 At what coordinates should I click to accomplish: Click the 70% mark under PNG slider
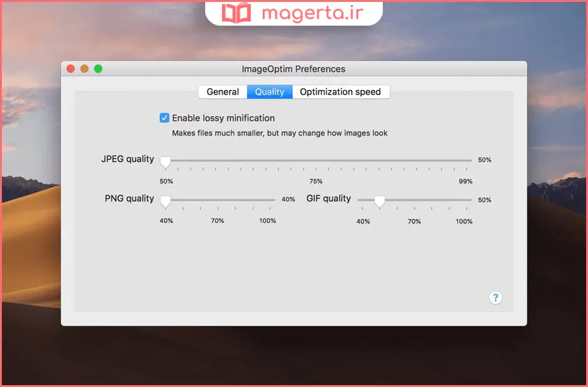218,220
